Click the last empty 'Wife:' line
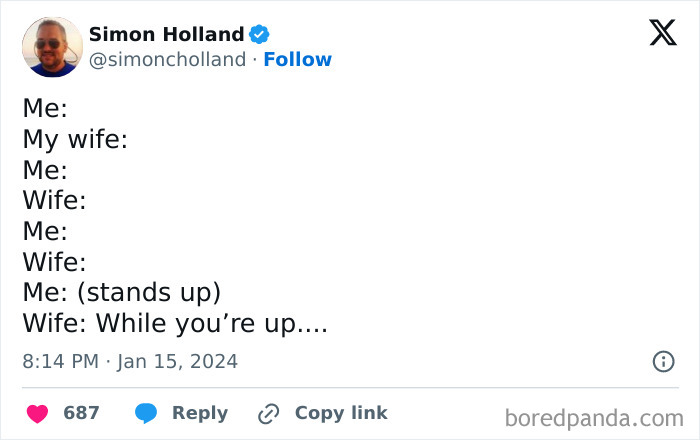This screenshot has width=700, height=440. click(x=54, y=262)
